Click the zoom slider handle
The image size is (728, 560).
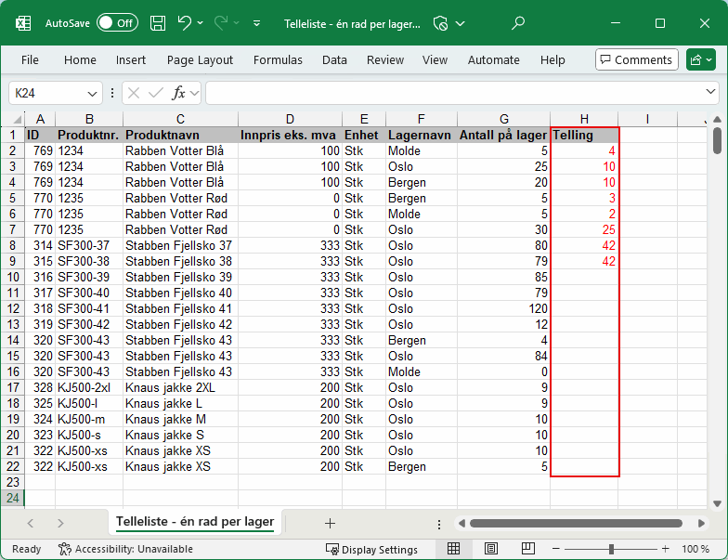611,549
